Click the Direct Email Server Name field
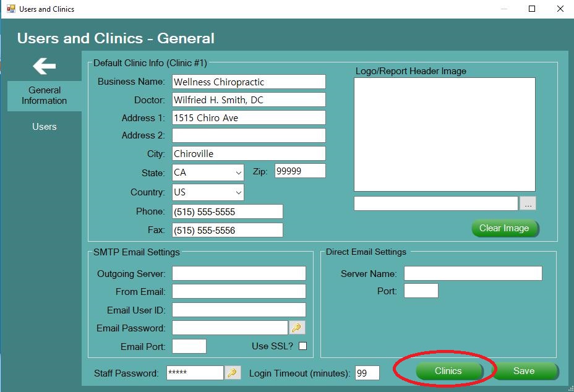The image size is (574, 392). (x=473, y=273)
